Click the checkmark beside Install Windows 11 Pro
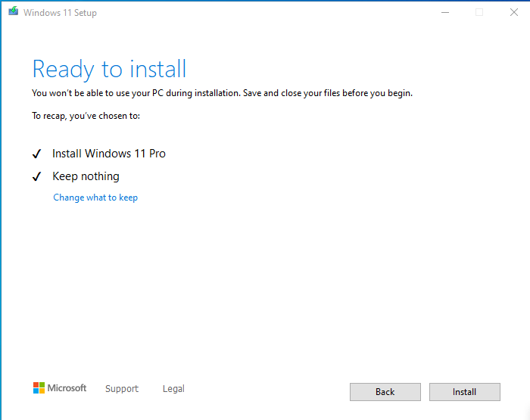The height and width of the screenshot is (420, 530). point(36,154)
